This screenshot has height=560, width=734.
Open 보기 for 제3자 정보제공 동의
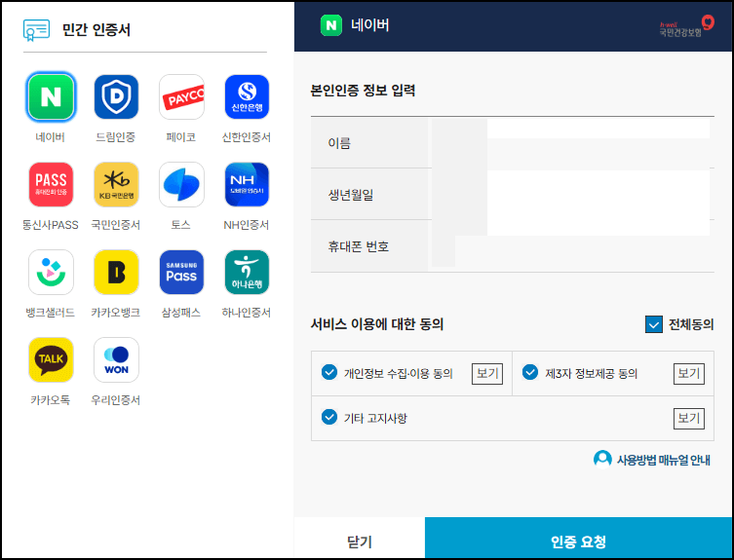(688, 373)
